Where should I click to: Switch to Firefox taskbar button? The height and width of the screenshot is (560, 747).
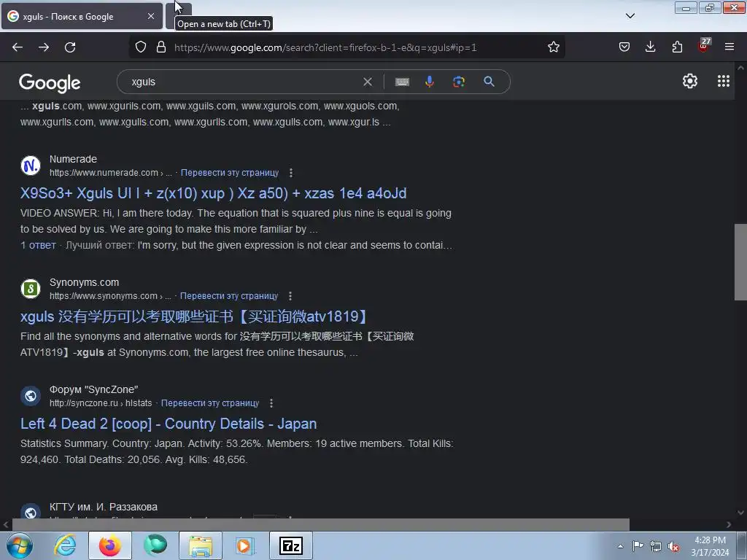coord(109,545)
